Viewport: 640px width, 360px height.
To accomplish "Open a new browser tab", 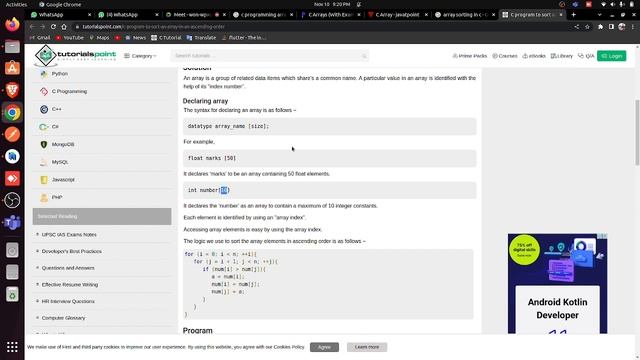I will point(573,15).
